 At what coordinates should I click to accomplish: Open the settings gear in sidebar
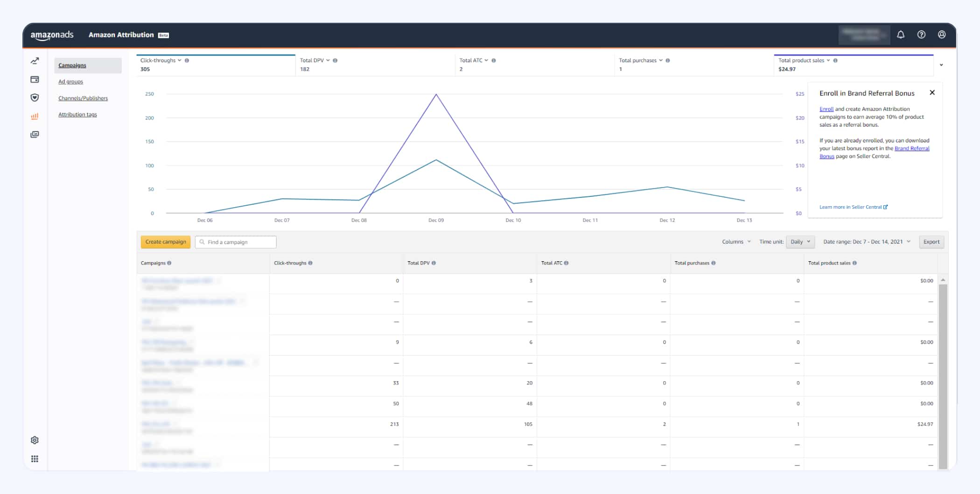coord(35,440)
